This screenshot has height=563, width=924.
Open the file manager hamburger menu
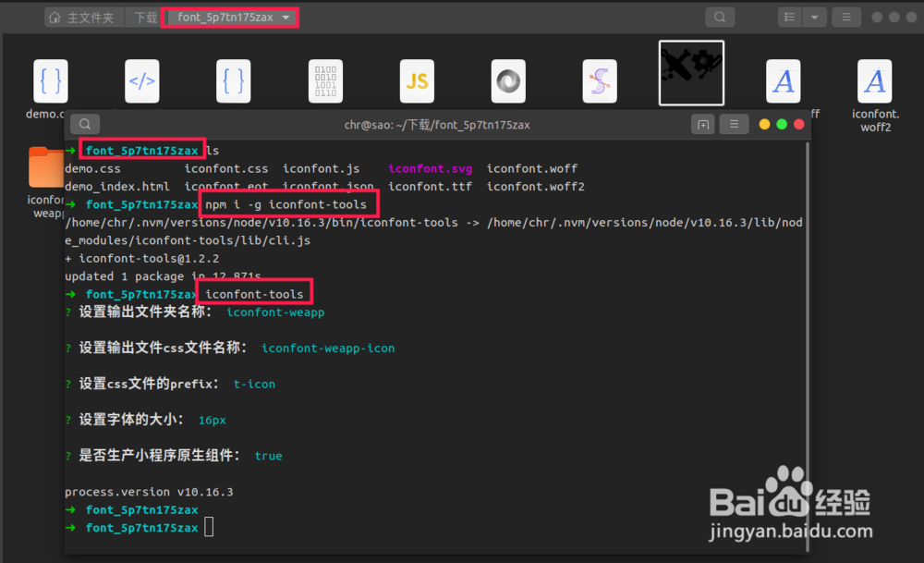[846, 17]
